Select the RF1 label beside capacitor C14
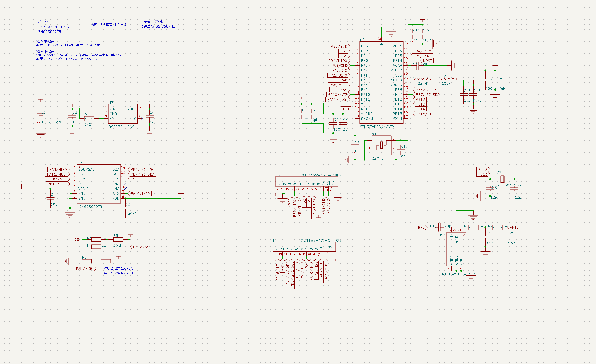596x364 pixels. (422, 227)
